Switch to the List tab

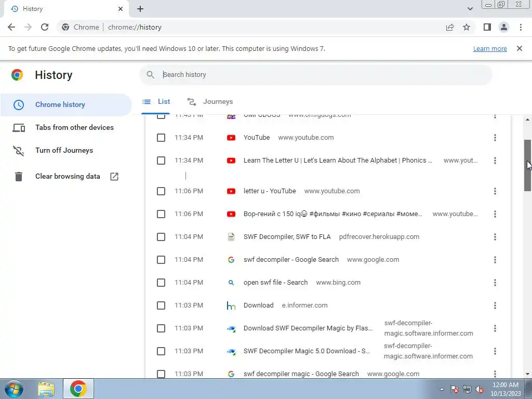pyautogui.click(x=156, y=102)
